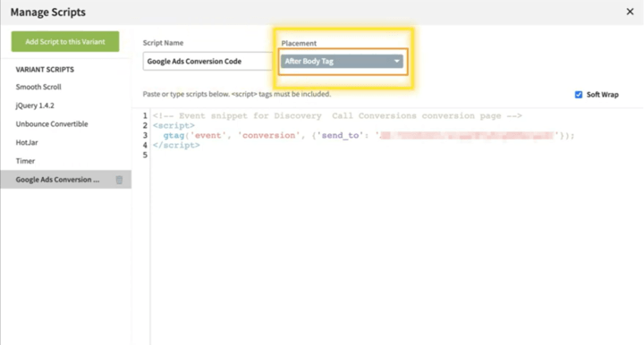Open Unbounce Convertible script

(52, 124)
